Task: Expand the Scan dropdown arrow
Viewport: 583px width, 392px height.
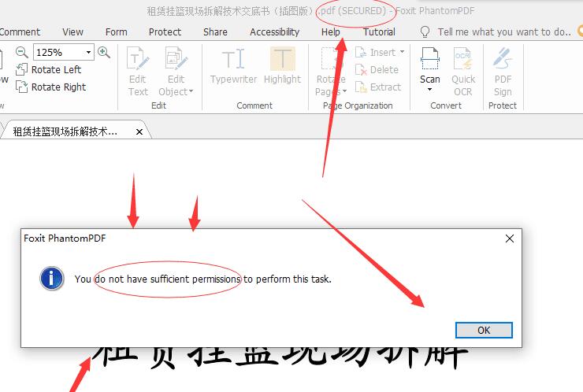Action: pos(430,90)
